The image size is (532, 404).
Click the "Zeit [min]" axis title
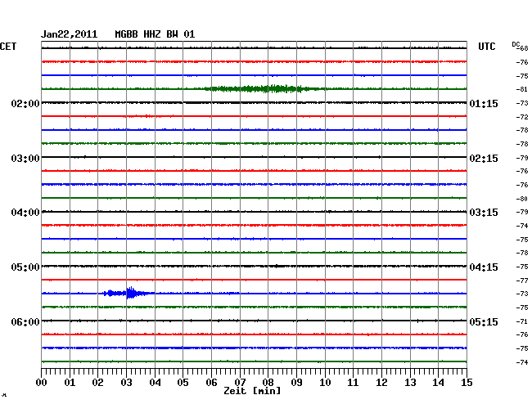coord(252,391)
